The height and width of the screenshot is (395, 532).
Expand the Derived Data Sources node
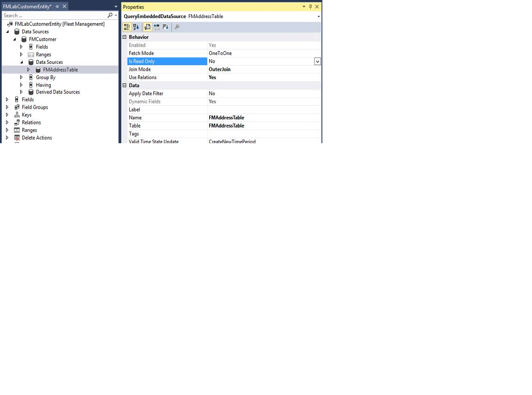pyautogui.click(x=21, y=92)
